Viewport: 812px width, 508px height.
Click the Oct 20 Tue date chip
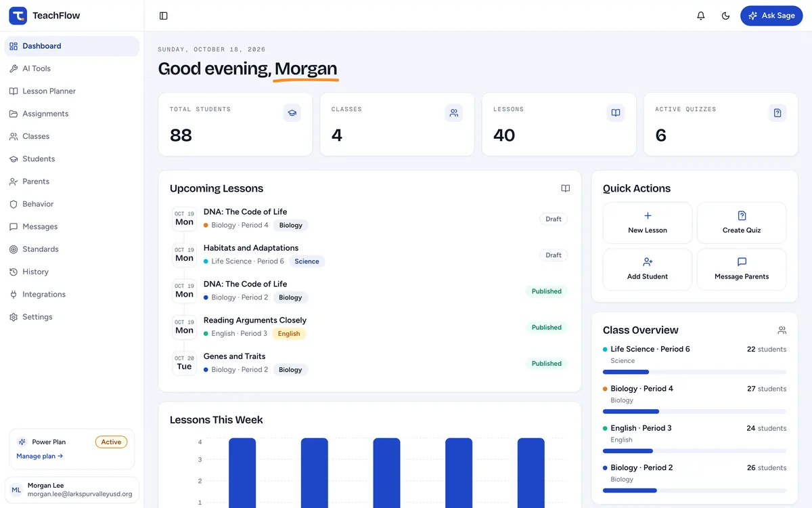184,363
